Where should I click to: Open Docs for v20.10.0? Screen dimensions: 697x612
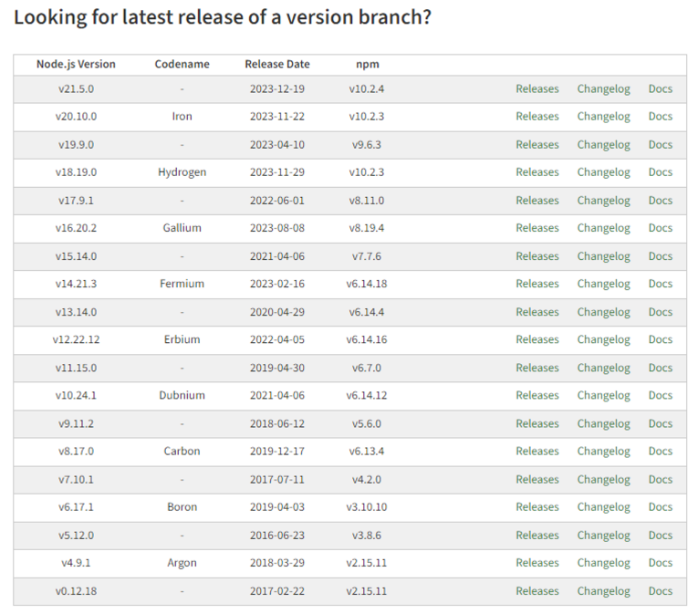[660, 116]
